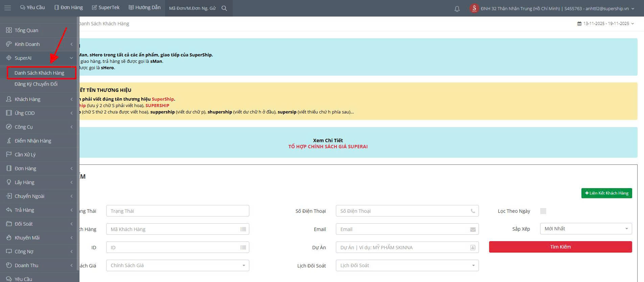Click the Chuyển Ngoài export icon

[x=9, y=196]
